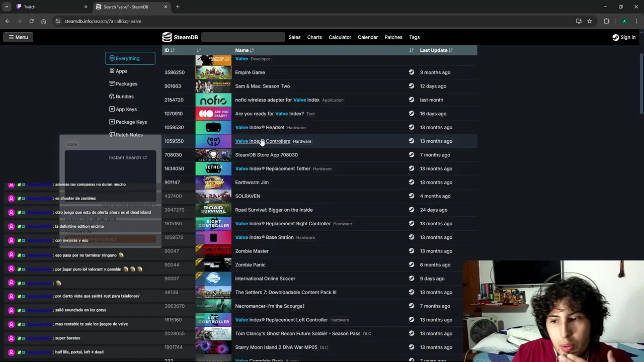Viewport: 644px width, 362px height.
Task: Open Valve Index Controllers link
Action: 263,141
